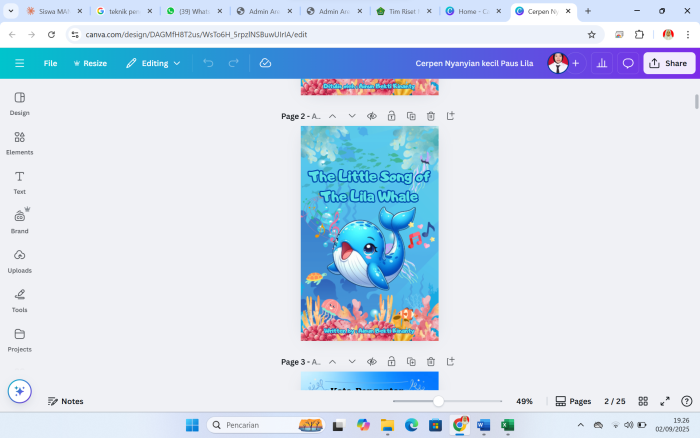700x438 pixels.
Task: Open the Projects panel
Action: pyautogui.click(x=20, y=340)
